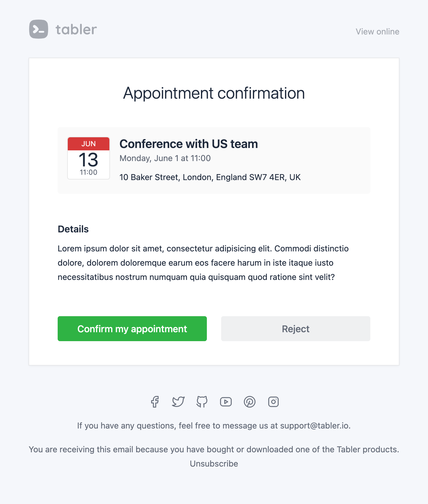
Task: Click the support@tabler.io email address
Action: [x=314, y=426]
